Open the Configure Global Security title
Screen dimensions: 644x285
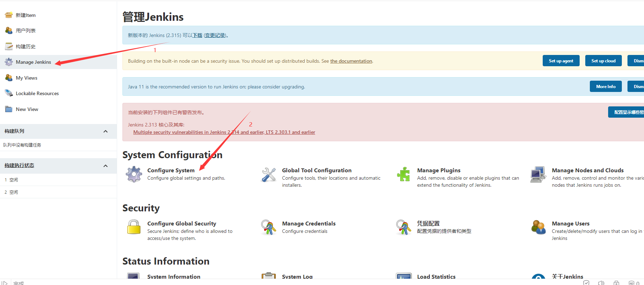click(182, 223)
